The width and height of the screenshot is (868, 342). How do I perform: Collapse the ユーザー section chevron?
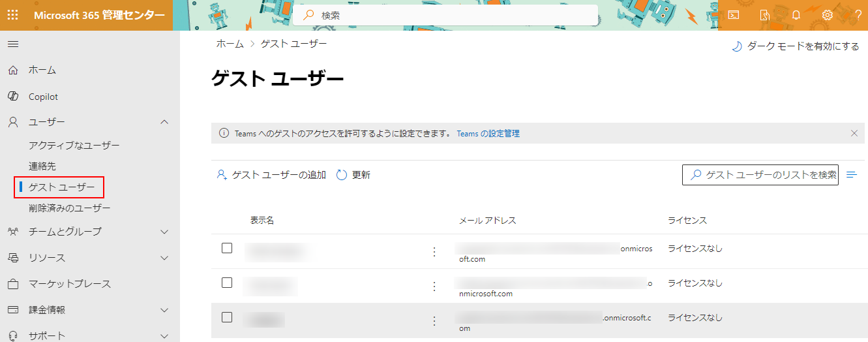164,122
